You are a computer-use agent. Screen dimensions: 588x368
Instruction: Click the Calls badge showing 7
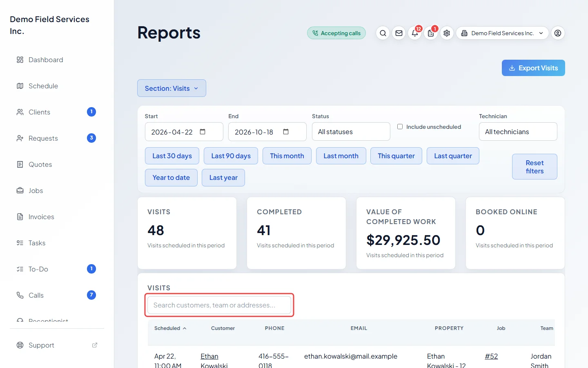click(x=91, y=295)
